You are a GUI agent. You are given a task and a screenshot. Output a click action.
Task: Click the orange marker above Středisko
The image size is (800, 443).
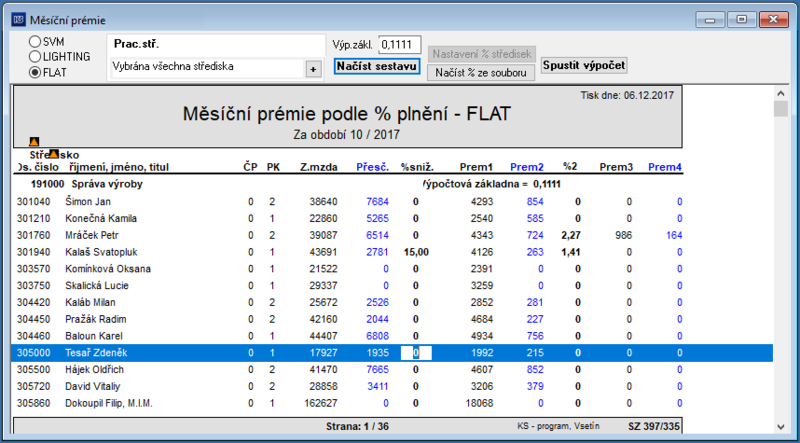[34, 141]
